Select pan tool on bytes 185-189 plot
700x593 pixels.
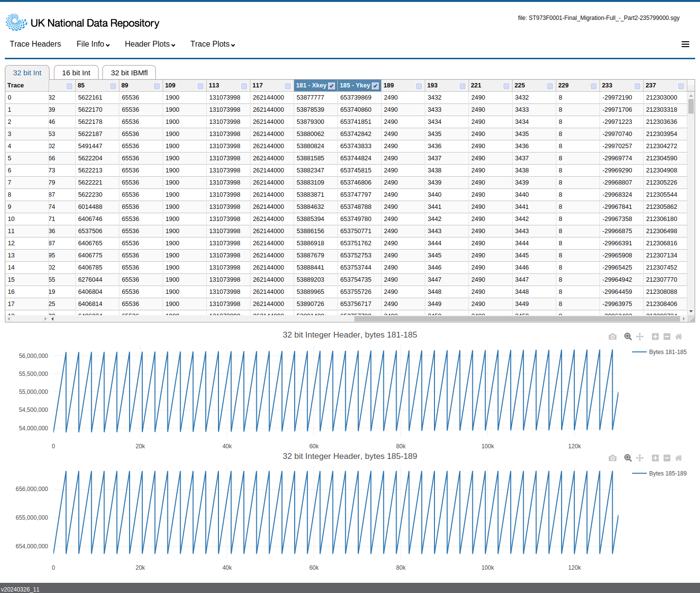tap(640, 458)
